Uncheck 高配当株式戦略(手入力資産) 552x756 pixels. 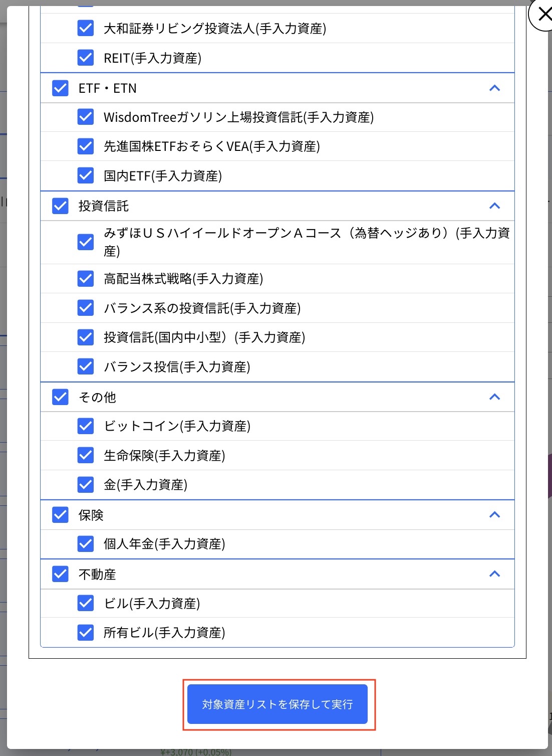tap(85, 279)
